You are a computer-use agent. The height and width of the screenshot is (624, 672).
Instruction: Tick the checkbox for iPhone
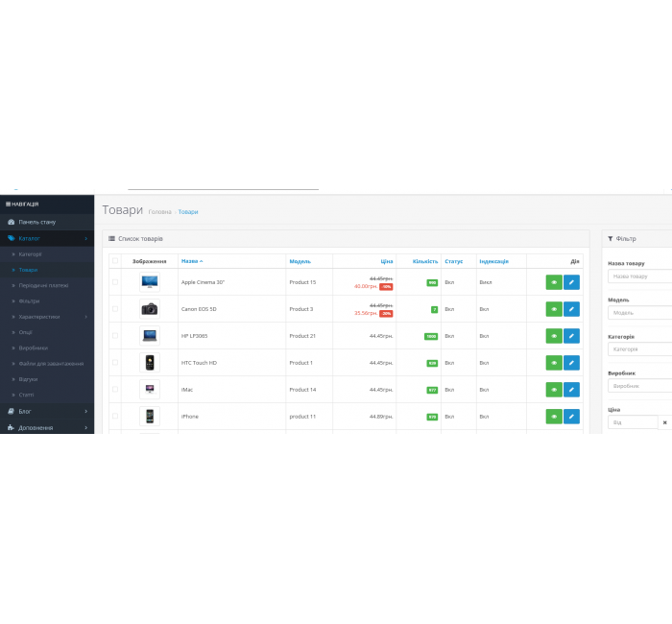115,416
